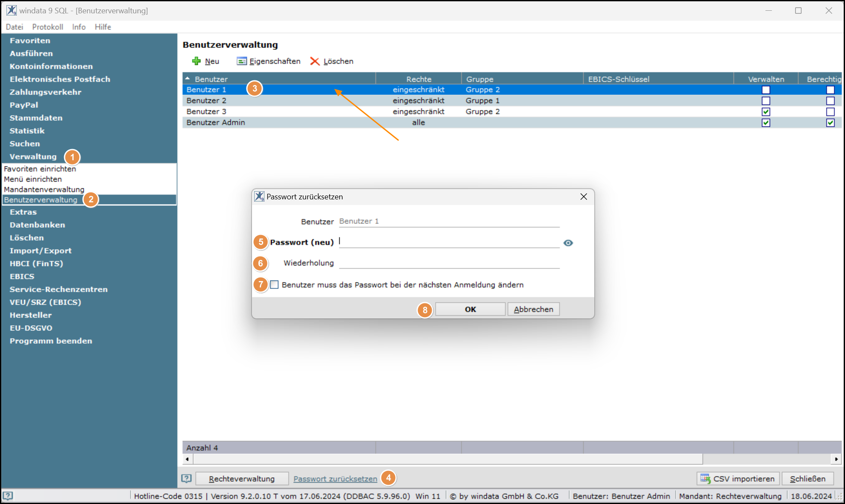
Task: Click the Abbrechen button
Action: pos(534,309)
